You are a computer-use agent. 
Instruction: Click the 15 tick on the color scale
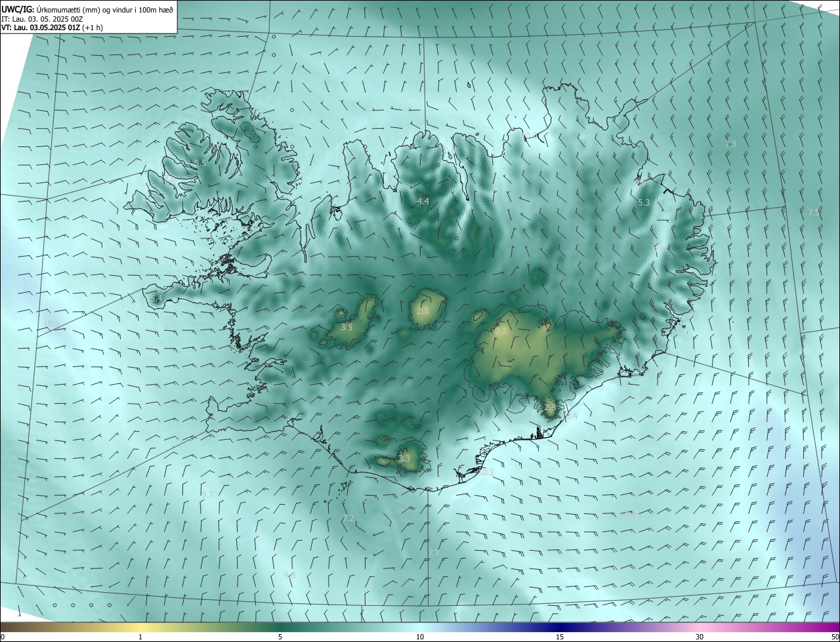(x=560, y=637)
